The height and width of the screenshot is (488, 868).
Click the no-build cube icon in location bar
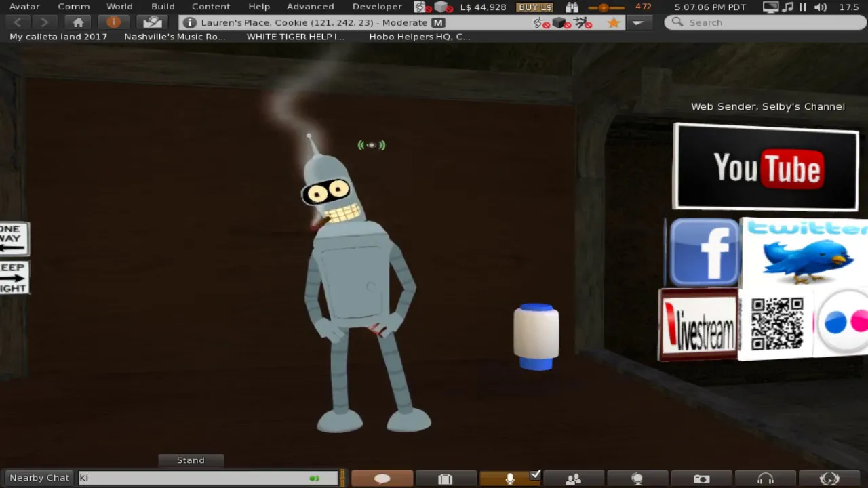pos(562,23)
